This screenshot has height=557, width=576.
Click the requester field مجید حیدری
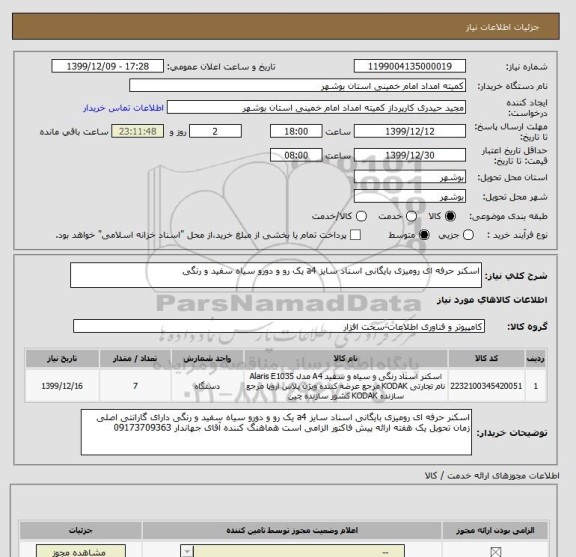click(316, 108)
